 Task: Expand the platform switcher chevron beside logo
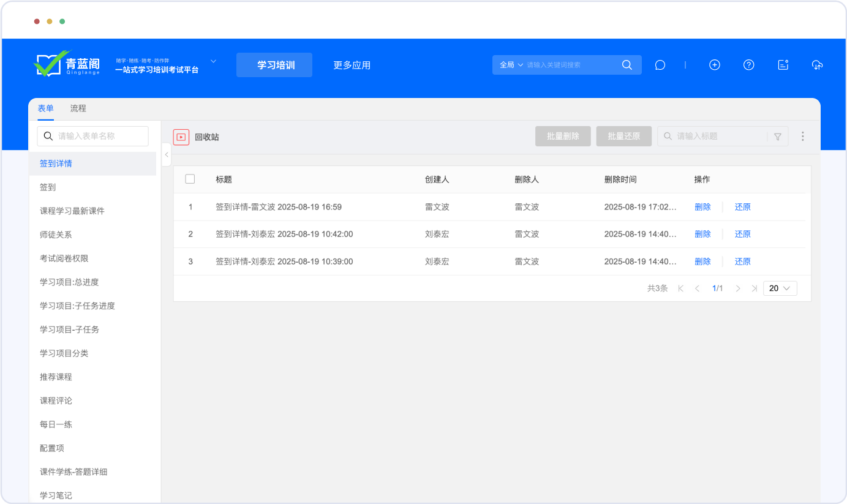click(214, 61)
